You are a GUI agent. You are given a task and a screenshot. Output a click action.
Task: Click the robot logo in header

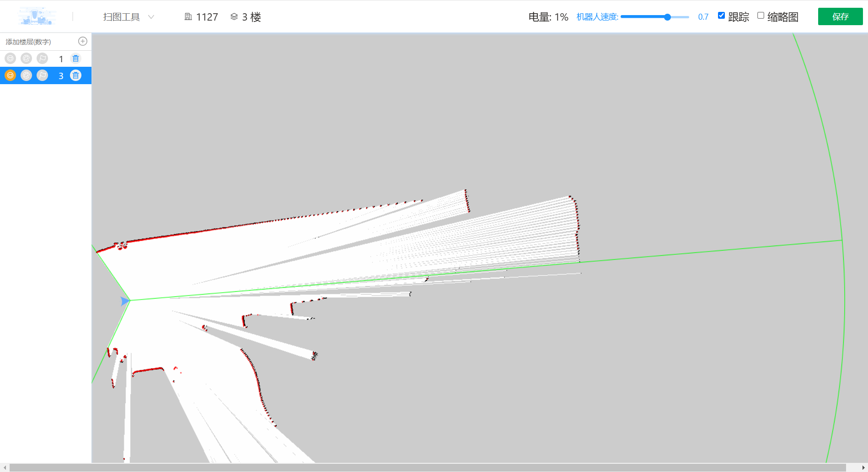(x=38, y=16)
